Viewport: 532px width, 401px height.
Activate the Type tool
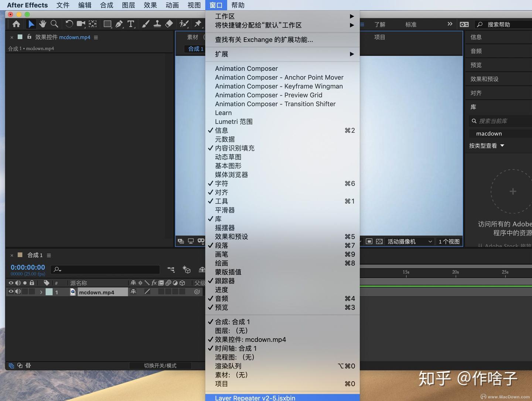pos(131,24)
